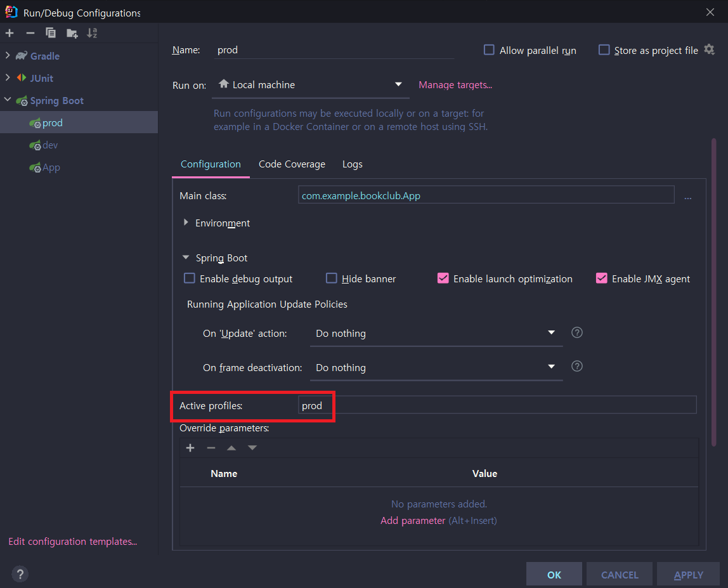Image resolution: width=728 pixels, height=588 pixels.
Task: Close the Run/Debug Configurations dialog
Action: (710, 12)
